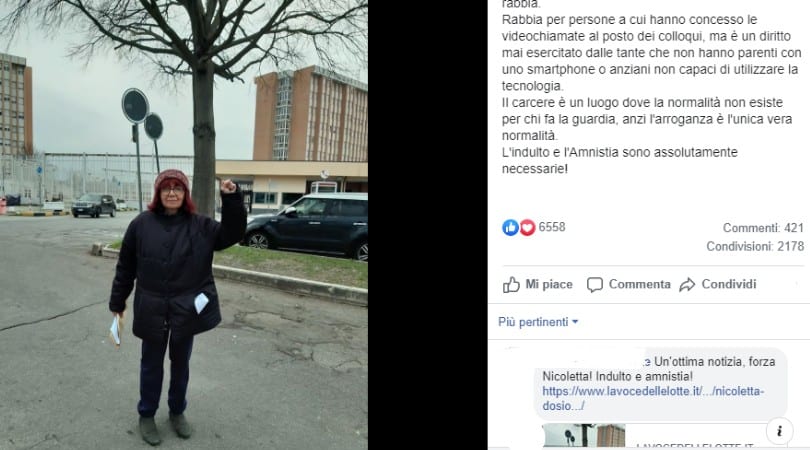
Task: Open the Più pertinenti sorting dropdown
Action: click(538, 322)
